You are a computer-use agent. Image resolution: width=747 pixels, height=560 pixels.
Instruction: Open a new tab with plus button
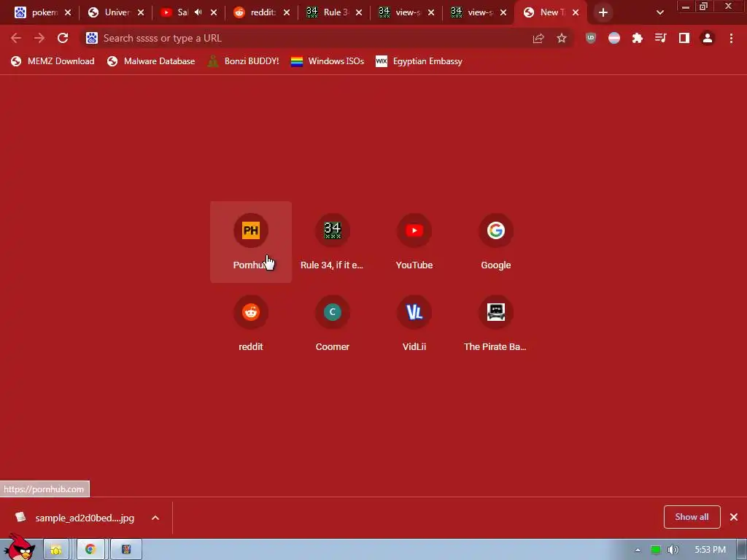[603, 12]
